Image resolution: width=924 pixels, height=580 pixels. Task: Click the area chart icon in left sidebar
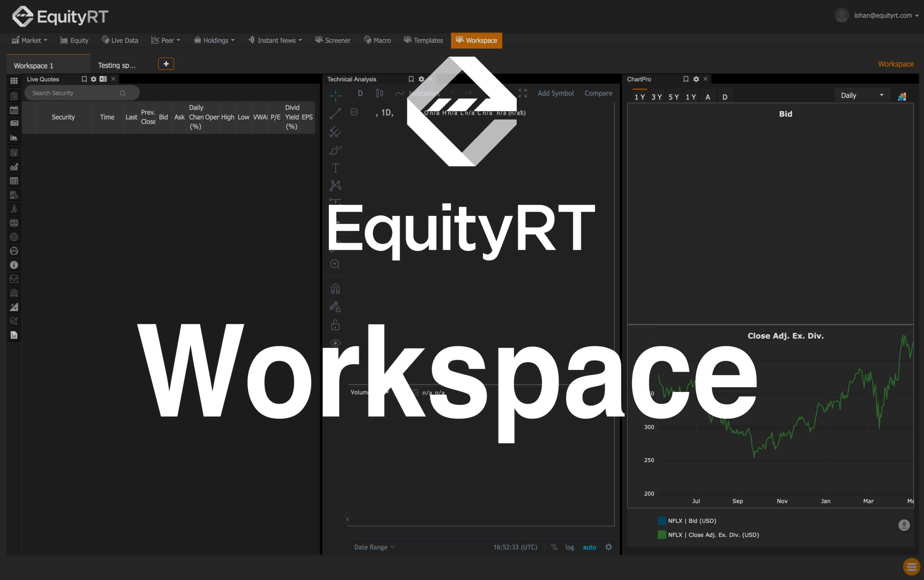point(14,138)
